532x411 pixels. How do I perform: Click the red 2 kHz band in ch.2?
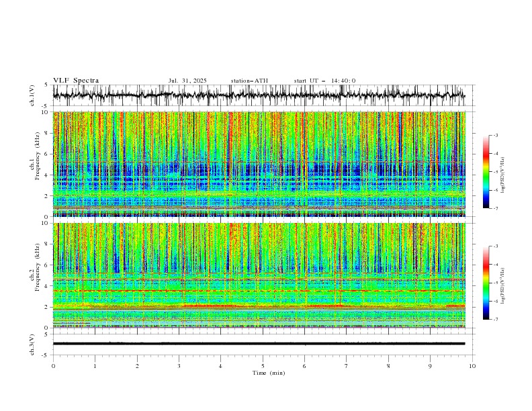click(x=210, y=306)
